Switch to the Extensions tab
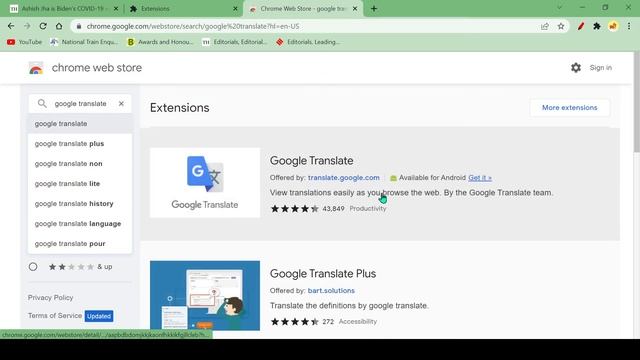Image resolution: width=640 pixels, height=360 pixels. coord(180,9)
